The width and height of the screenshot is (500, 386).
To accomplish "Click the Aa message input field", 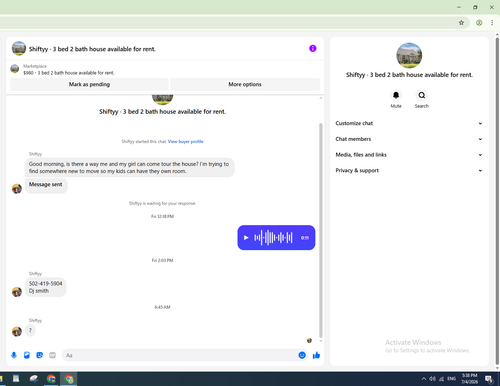I will pos(180,355).
